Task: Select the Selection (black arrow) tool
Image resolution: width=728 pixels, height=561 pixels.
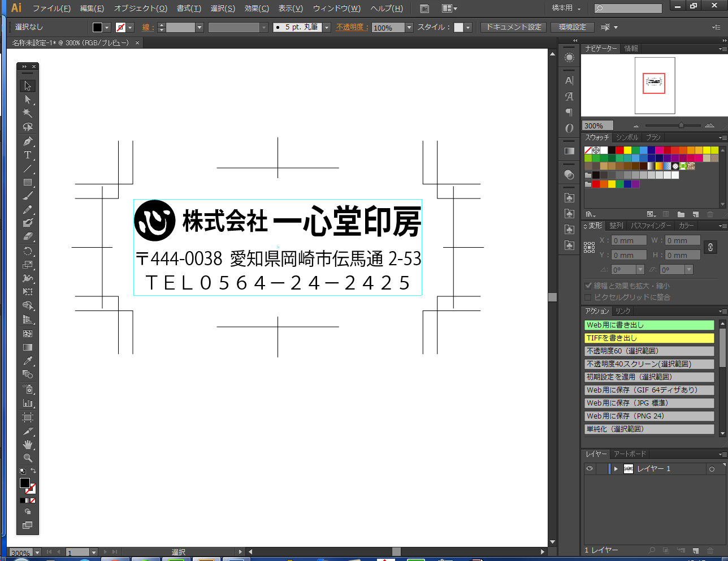Action: pyautogui.click(x=27, y=86)
